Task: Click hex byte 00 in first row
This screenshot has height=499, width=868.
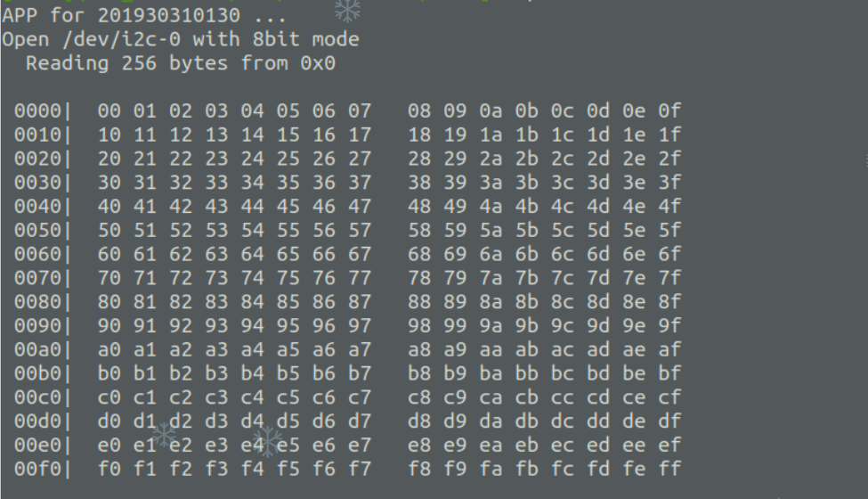Action: point(109,110)
